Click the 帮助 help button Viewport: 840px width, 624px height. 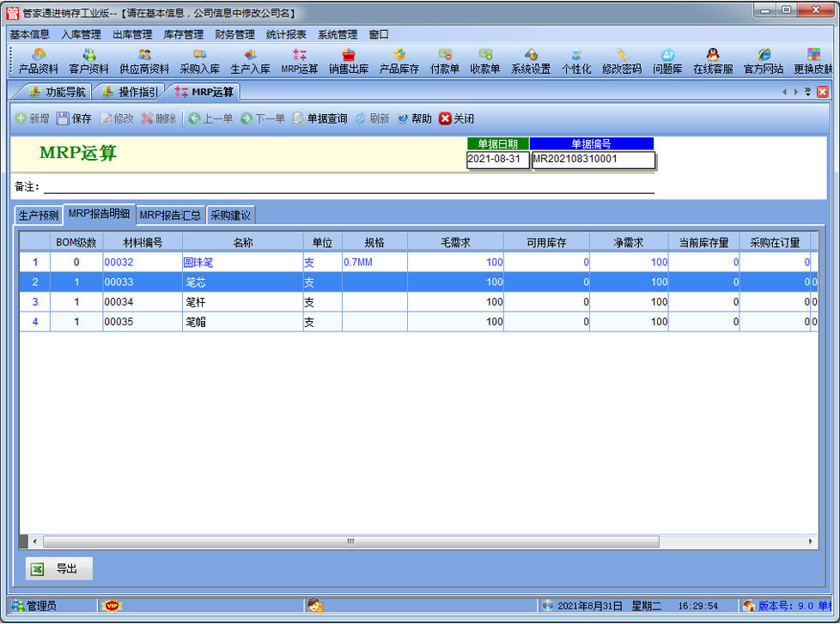click(414, 118)
